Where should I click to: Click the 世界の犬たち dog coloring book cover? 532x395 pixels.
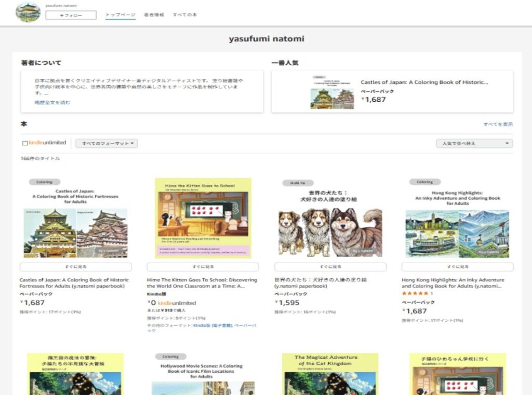click(x=330, y=218)
